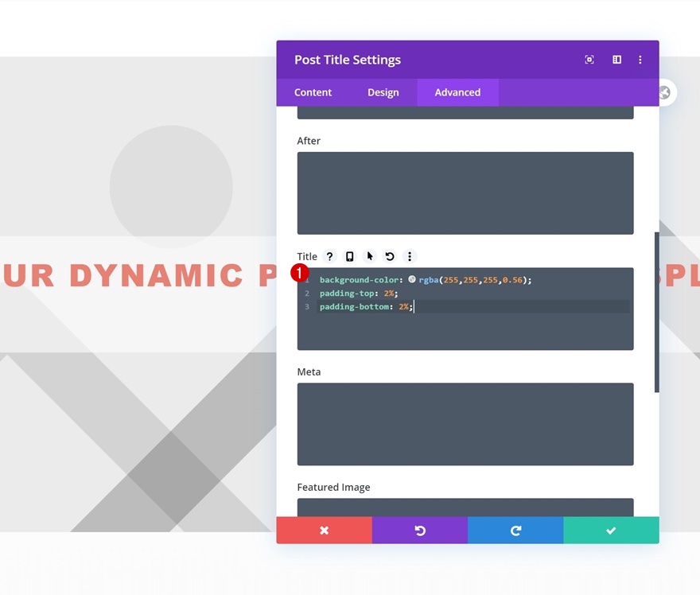700x595 pixels.
Task: Toggle sidebar snap layout icon
Action: 617,60
